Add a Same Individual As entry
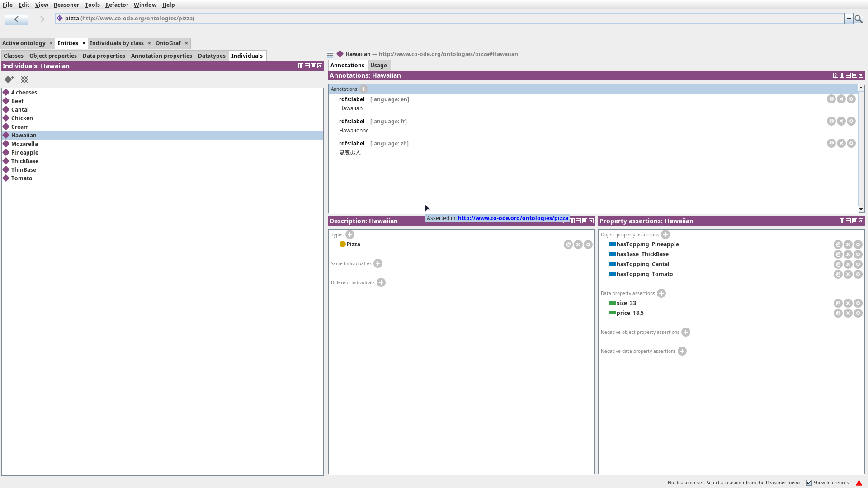 (378, 263)
